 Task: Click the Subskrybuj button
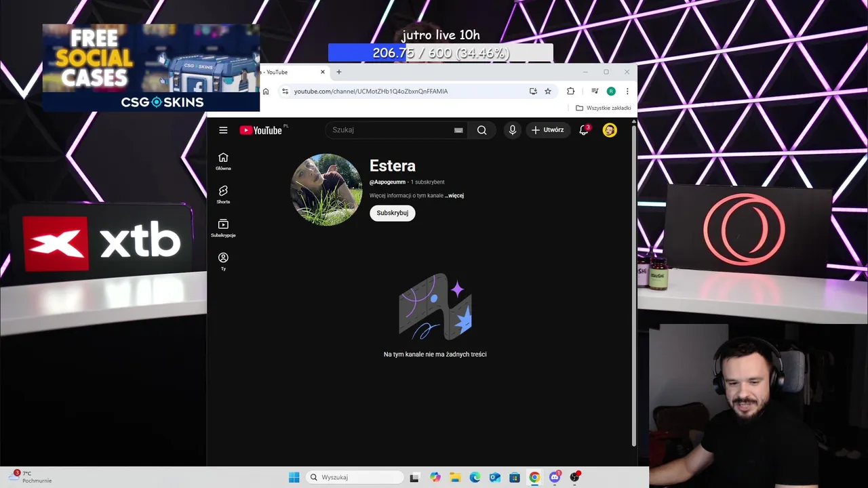tap(392, 213)
